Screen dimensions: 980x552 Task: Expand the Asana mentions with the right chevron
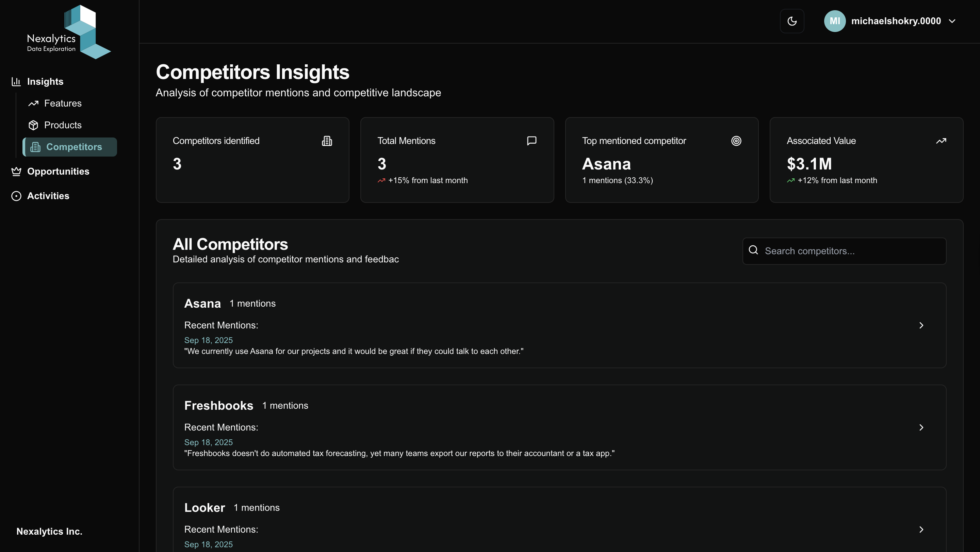coord(921,325)
